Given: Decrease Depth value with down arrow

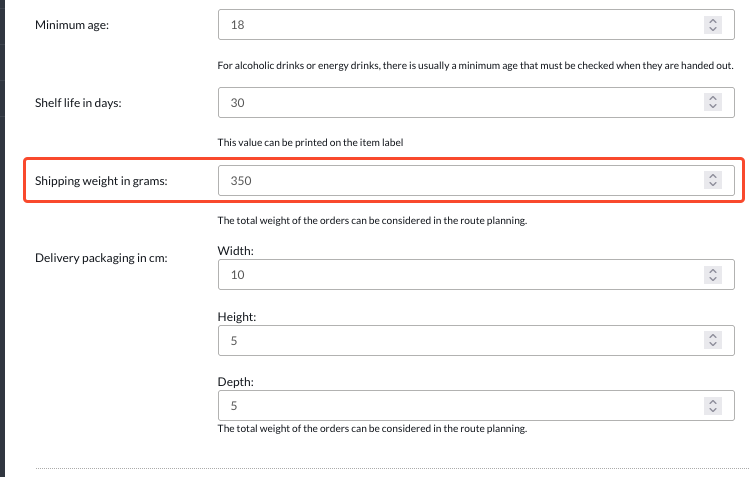Looking at the screenshot, I should 713,410.
